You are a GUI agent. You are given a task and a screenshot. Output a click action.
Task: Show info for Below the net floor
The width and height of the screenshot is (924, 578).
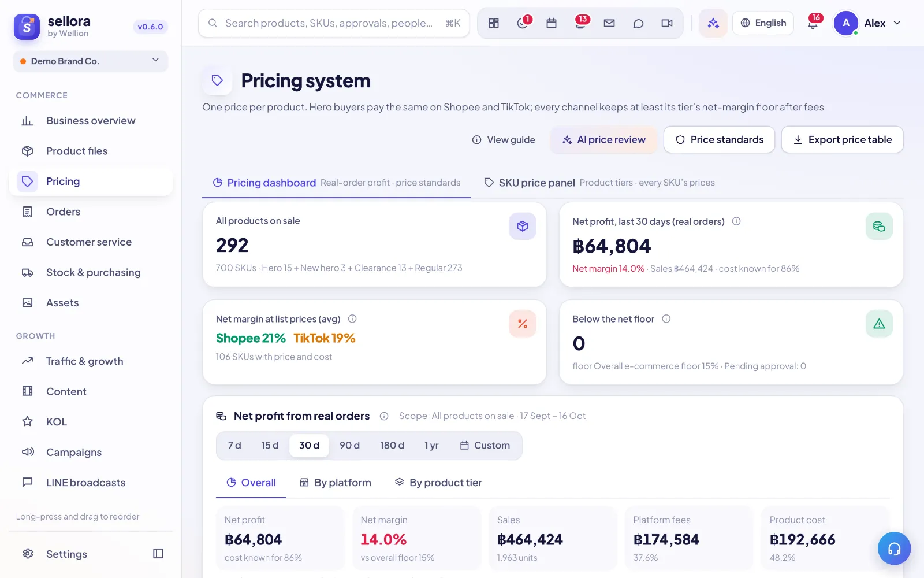tap(666, 318)
